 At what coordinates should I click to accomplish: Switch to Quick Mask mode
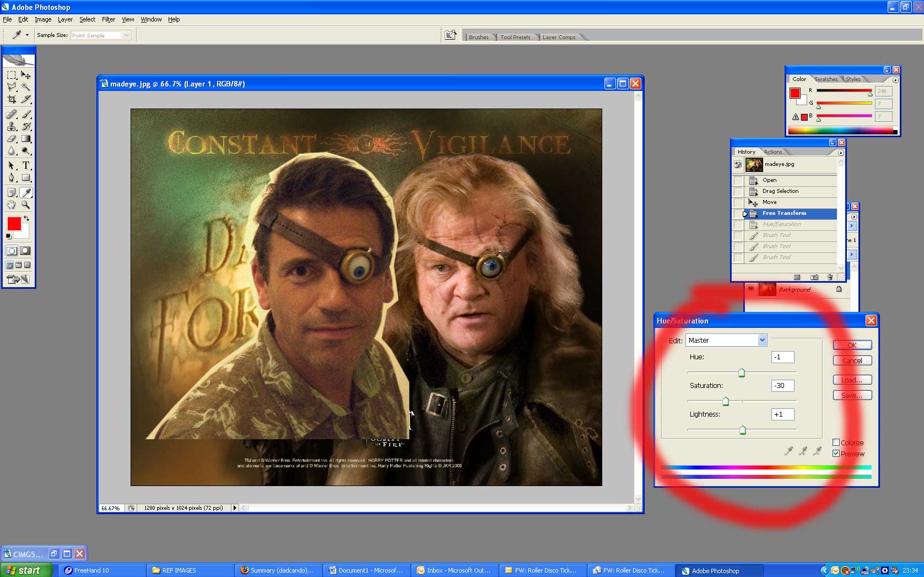[25, 251]
